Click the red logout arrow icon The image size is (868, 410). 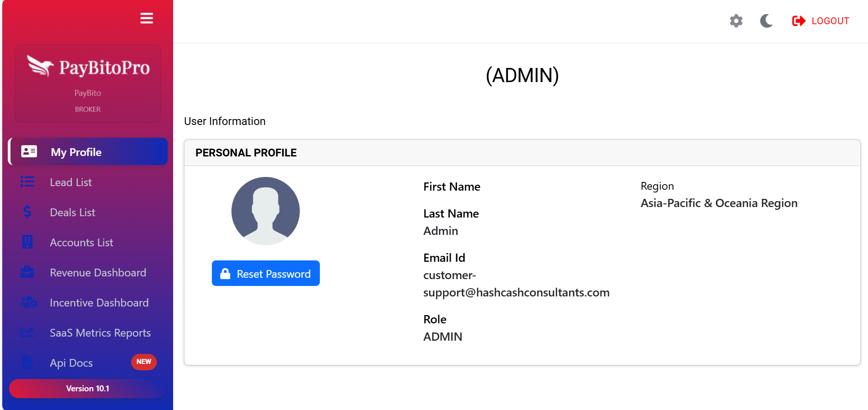[798, 21]
